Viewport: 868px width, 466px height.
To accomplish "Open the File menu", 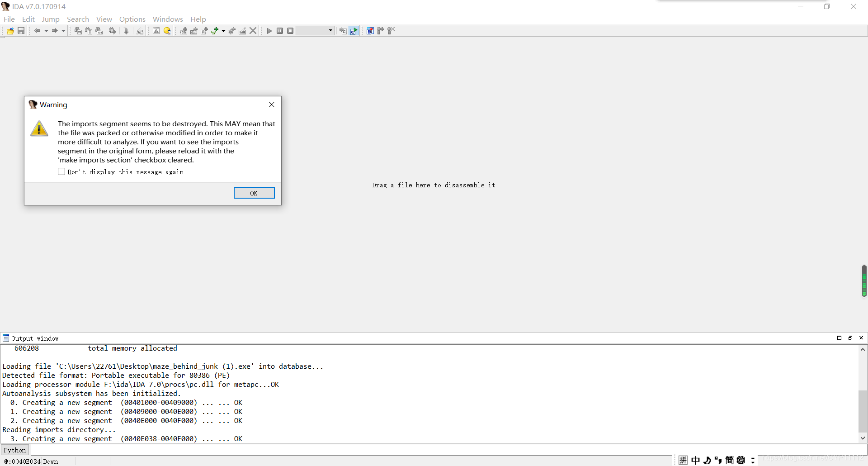I will click(9, 19).
